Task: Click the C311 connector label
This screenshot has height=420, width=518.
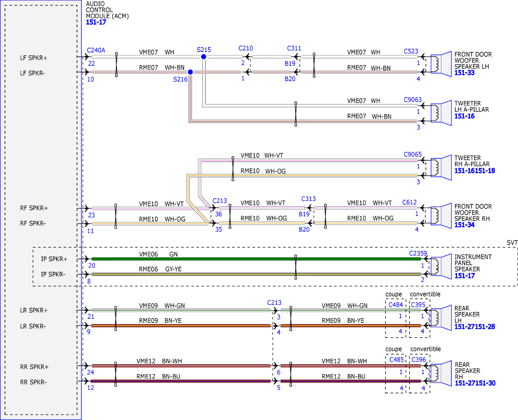Action: 294,48
